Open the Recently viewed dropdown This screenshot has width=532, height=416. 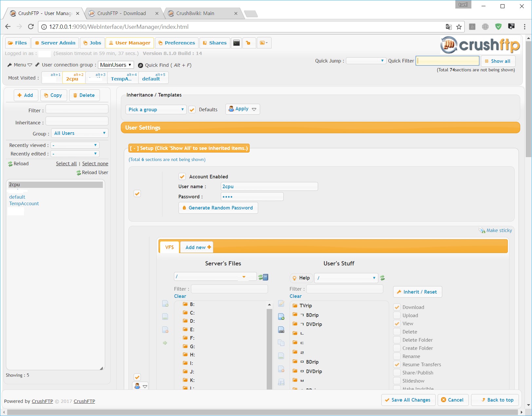click(75, 145)
